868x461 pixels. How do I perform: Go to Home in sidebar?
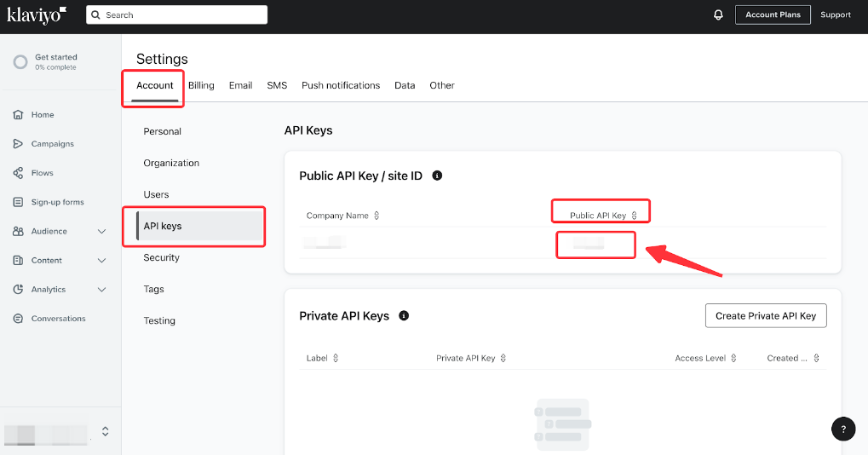tap(43, 115)
